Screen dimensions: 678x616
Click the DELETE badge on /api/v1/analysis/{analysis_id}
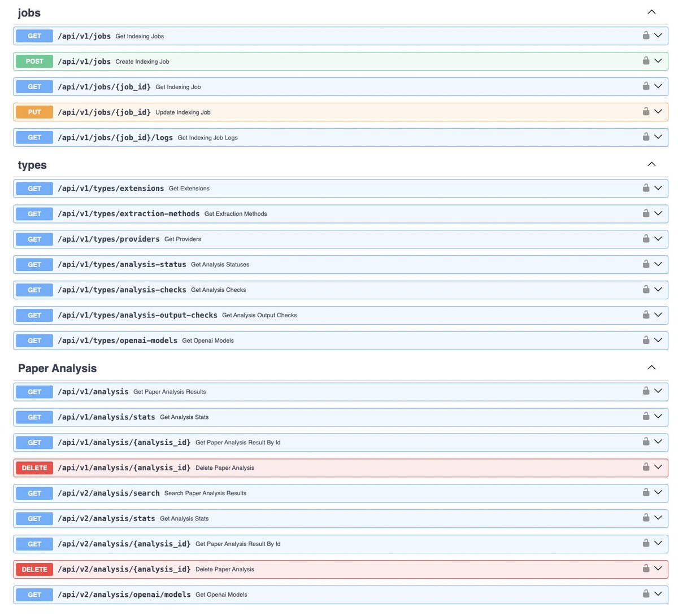(34, 468)
